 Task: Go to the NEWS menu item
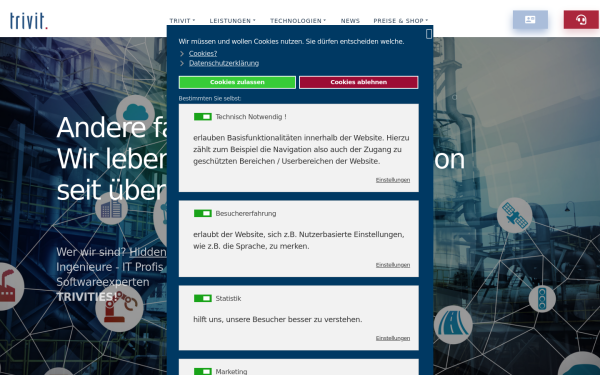tap(350, 21)
